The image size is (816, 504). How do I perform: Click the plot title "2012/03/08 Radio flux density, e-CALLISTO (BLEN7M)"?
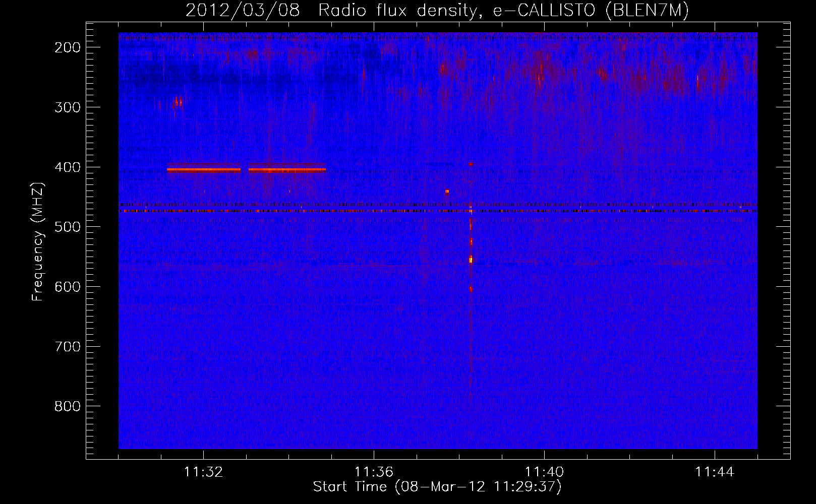pos(437,11)
